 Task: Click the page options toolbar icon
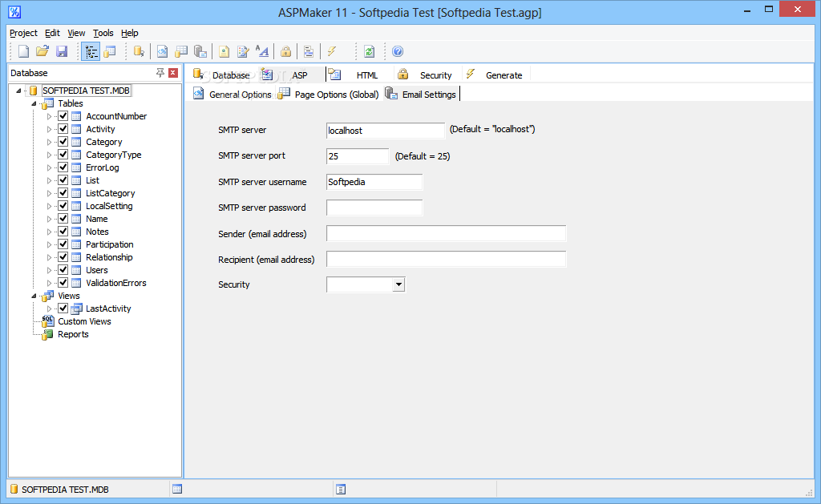pos(181,51)
